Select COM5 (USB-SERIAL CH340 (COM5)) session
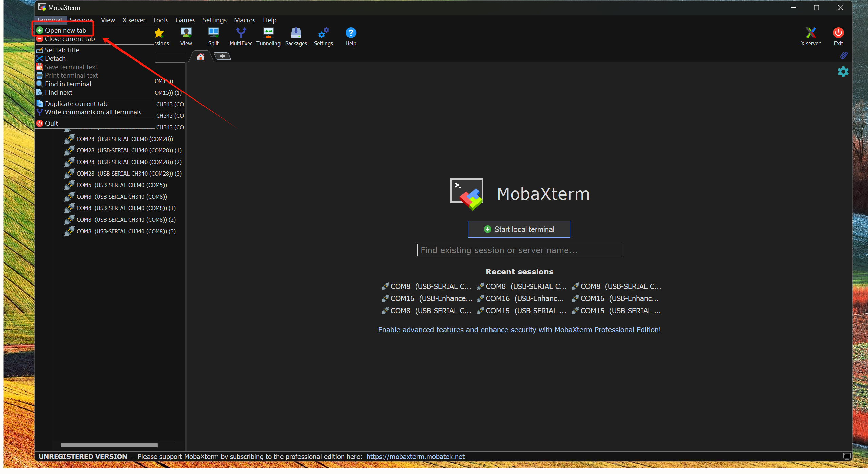The image size is (868, 474). [116, 185]
